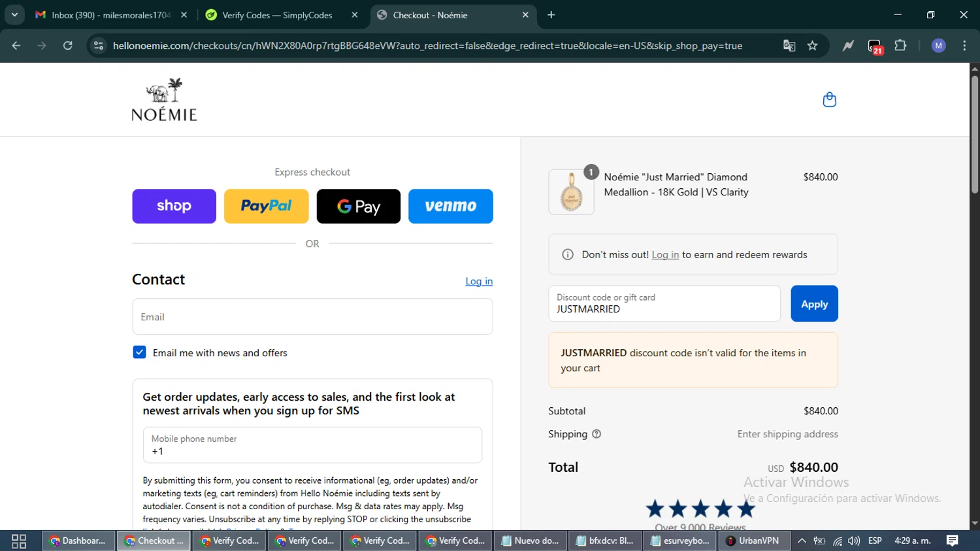Switch to the Verify Codes — SimplyCodes tab
Image resolution: width=980 pixels, height=551 pixels.
click(x=281, y=15)
